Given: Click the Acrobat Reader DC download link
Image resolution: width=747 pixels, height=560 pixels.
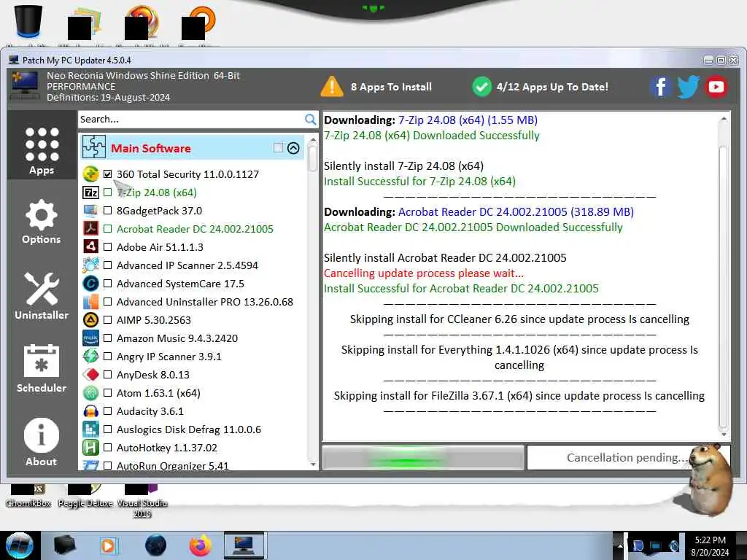Looking at the screenshot, I should pyautogui.click(x=516, y=212).
